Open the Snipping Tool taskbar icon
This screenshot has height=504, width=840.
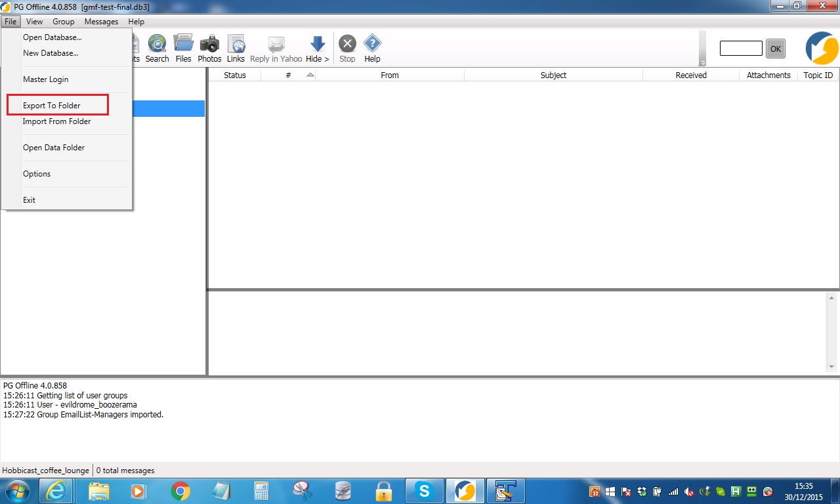303,491
